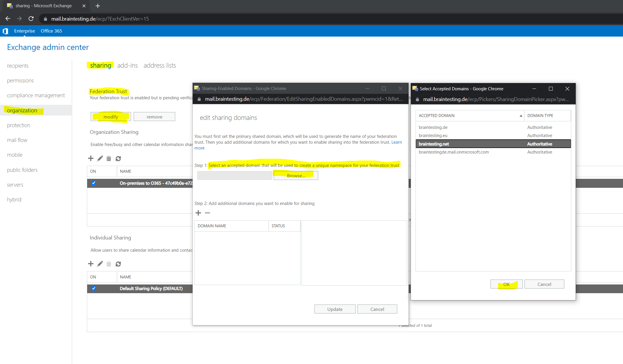
Task: Click the refresh icon under Organization Sharing
Action: pos(118,158)
